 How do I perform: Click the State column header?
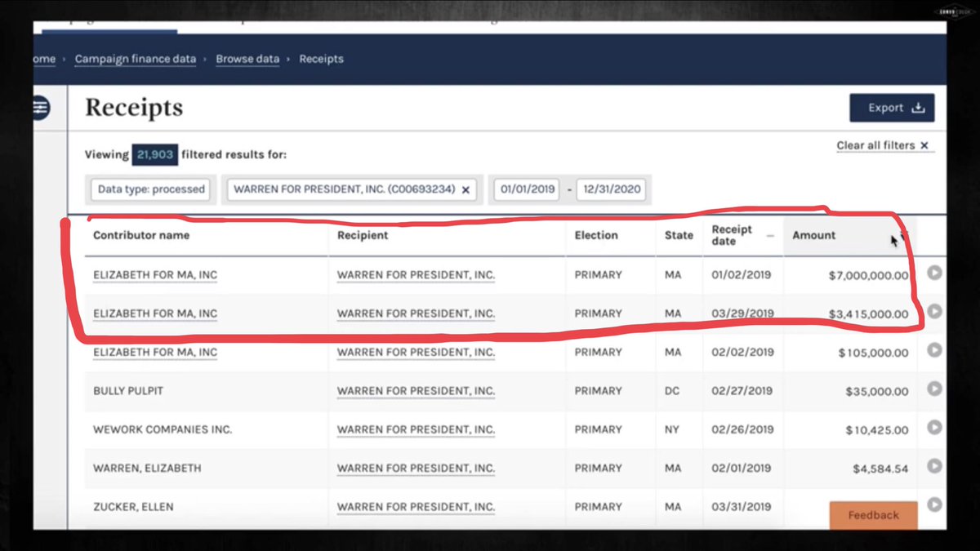coord(679,235)
